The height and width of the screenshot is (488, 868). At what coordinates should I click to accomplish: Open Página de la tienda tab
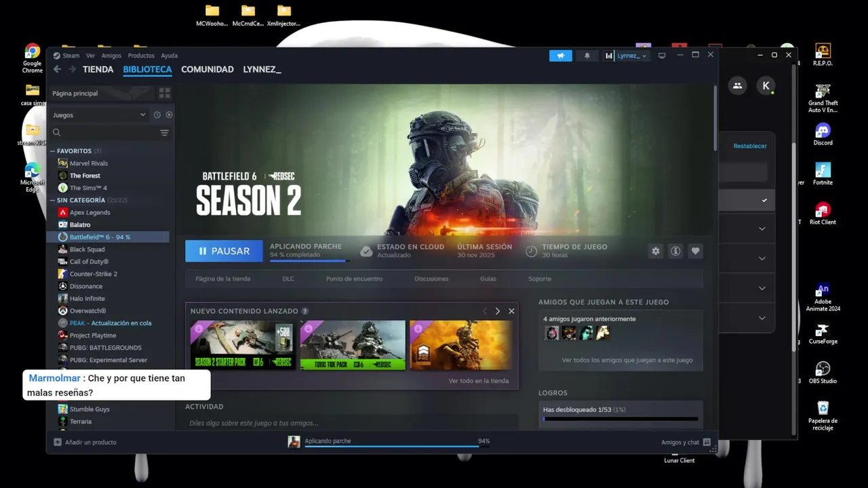coord(223,279)
